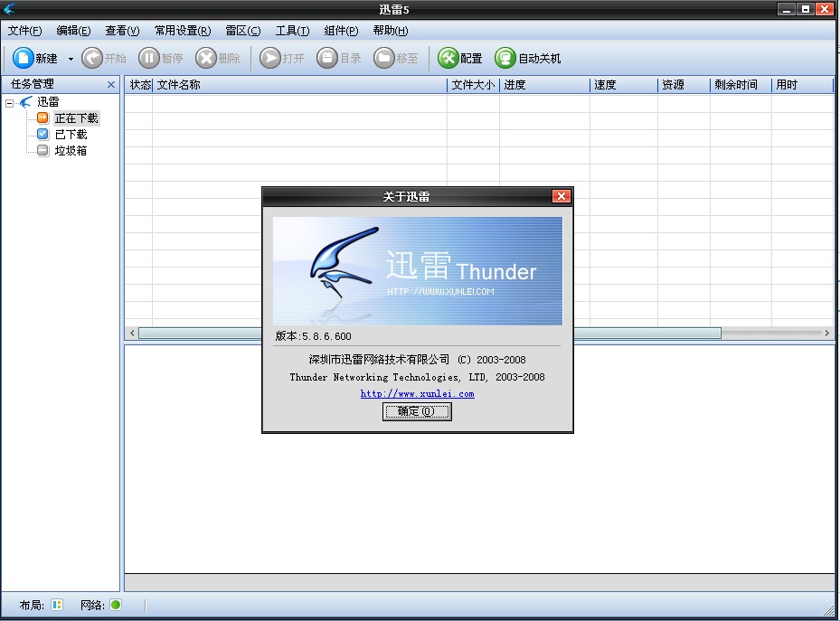Open the 编辑(E) menu
Viewport: 840px width, 621px height.
point(73,31)
